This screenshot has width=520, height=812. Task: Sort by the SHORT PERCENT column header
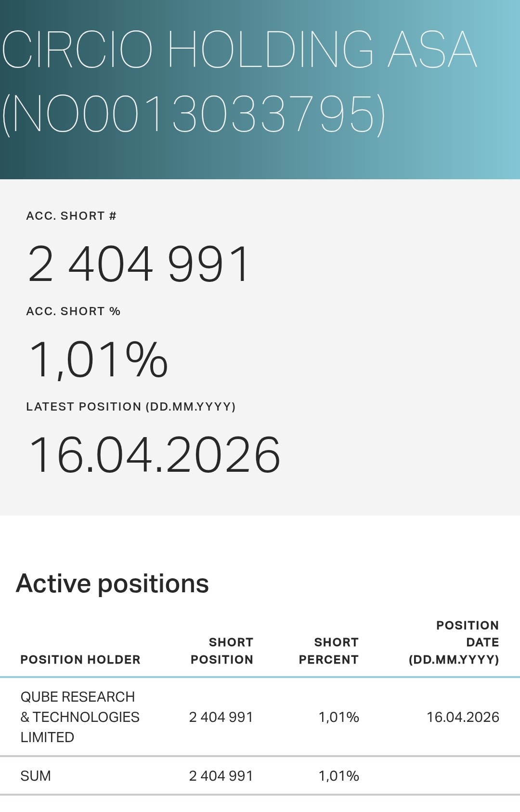[x=329, y=651]
